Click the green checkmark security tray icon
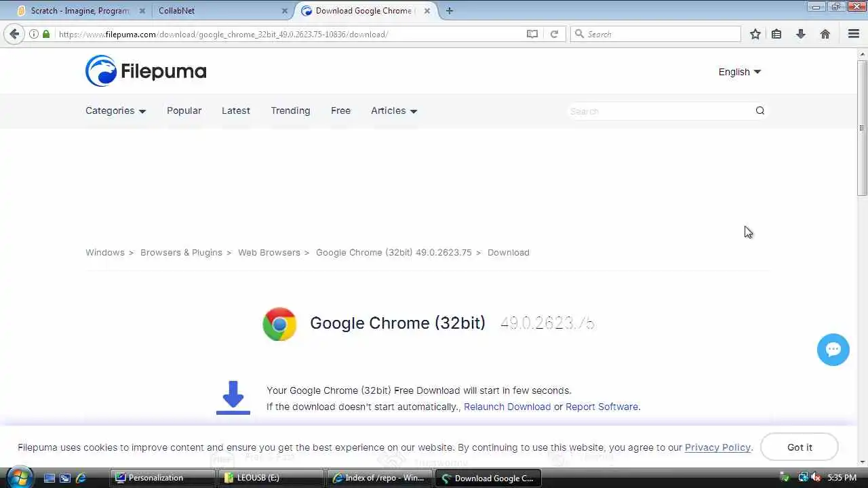868x488 pixels. (785, 478)
